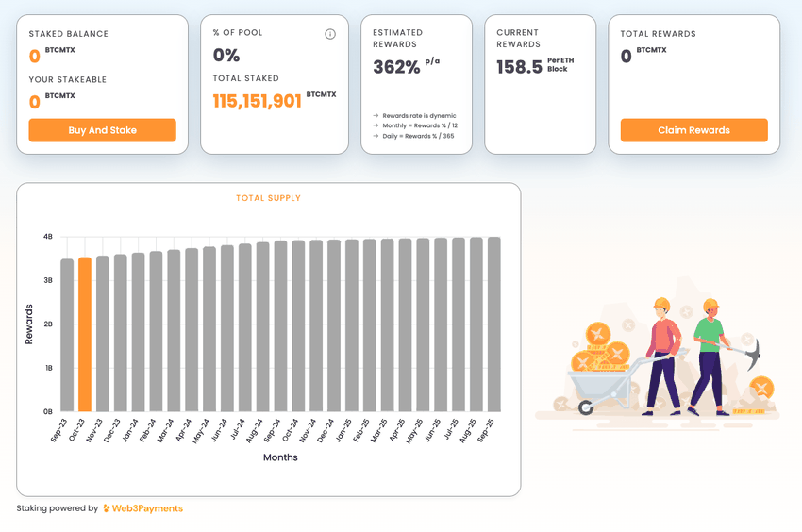Click the % of Pool info icon
This screenshot has width=802, height=532.
[330, 34]
